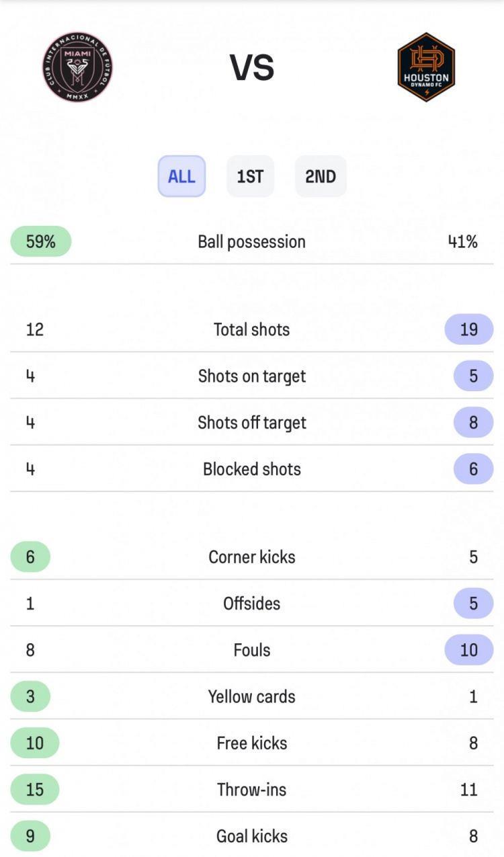Screen dimensions: 504x857
Task: Tap the 8 shots off target badge
Action: 473,422
